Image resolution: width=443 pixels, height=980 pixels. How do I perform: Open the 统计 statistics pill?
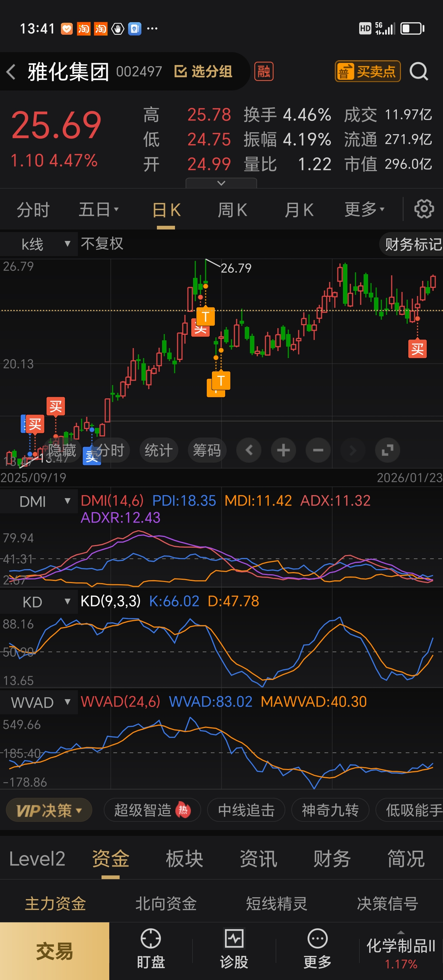click(158, 450)
